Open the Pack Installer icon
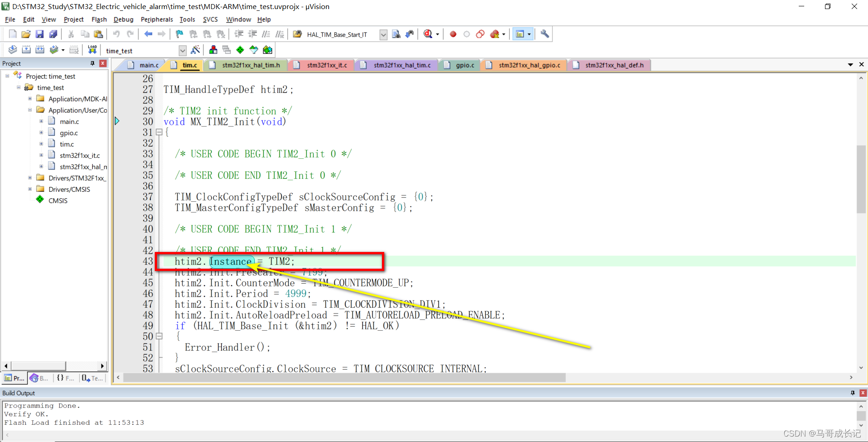This screenshot has height=442, width=868. click(x=267, y=50)
